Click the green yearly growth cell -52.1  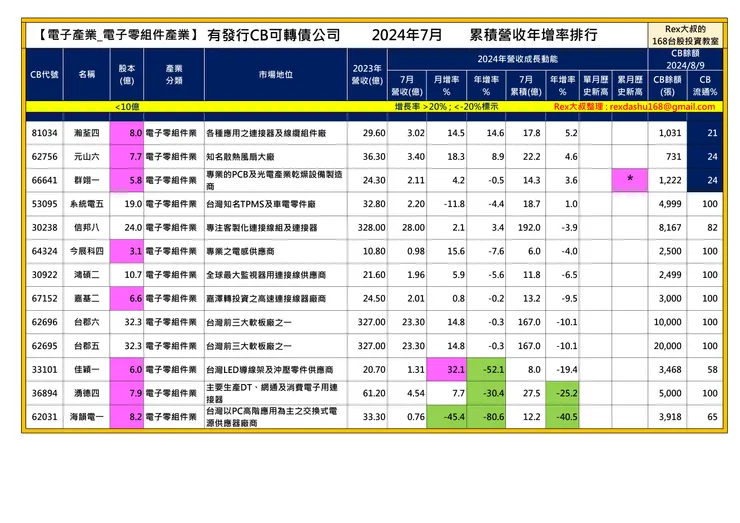486,370
